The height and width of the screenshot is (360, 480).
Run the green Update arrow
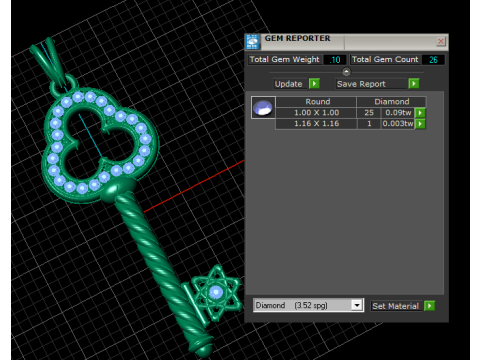point(314,83)
